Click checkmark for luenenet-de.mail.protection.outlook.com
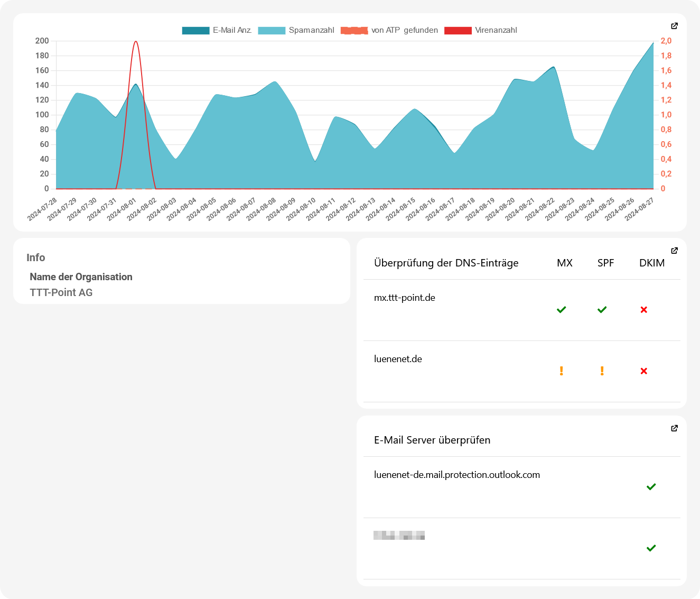The height and width of the screenshot is (599, 700). click(x=651, y=486)
